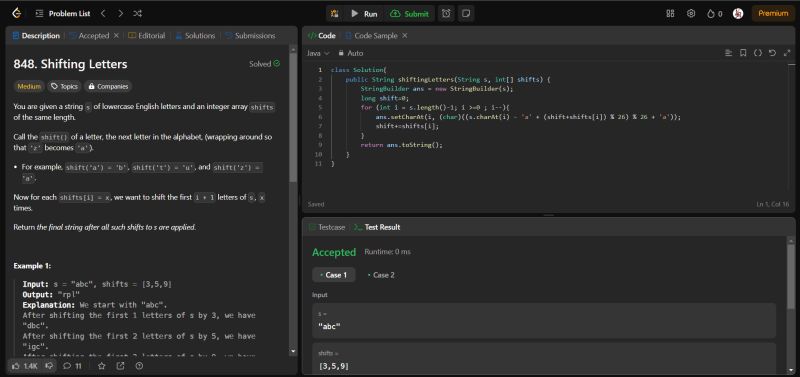Viewport: 800px width, 377px height.
Task: Open the LeetCode home logo
Action: (x=17, y=14)
